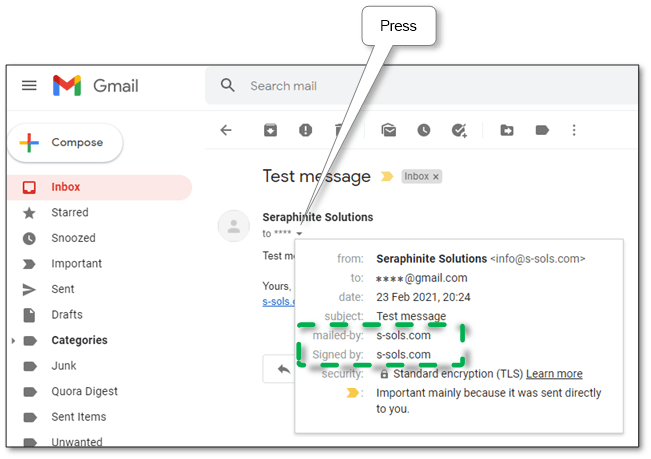
Task: Open the More options three-dot menu
Action: click(x=574, y=130)
